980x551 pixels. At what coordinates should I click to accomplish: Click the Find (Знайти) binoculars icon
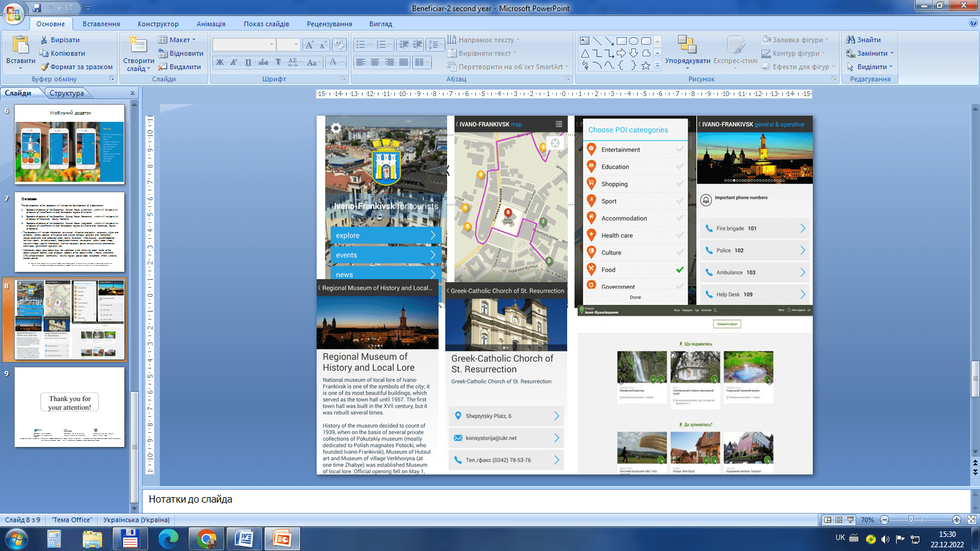pyautogui.click(x=850, y=40)
